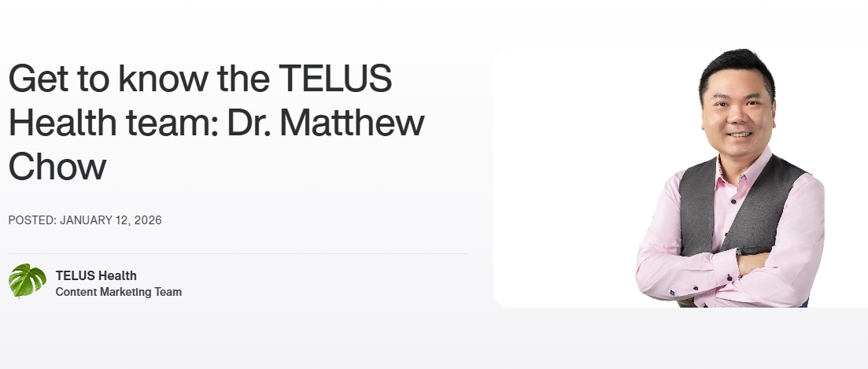The image size is (868, 369).
Task: Click "Health team: Dr. Matthew" headline line
Action: point(216,124)
